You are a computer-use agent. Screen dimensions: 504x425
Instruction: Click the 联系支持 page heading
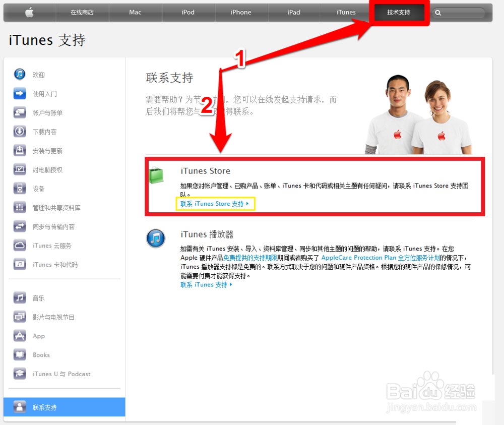(169, 78)
